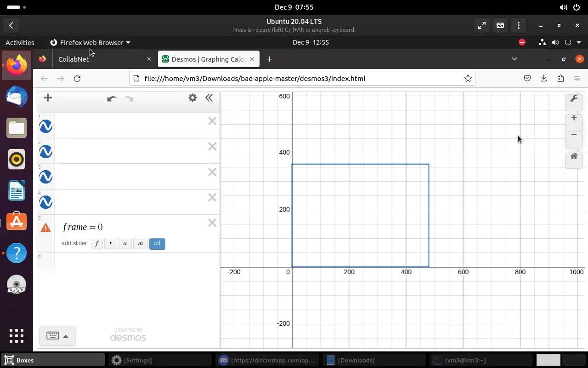
Task: Click the Firefox address bar URL
Action: (255, 78)
